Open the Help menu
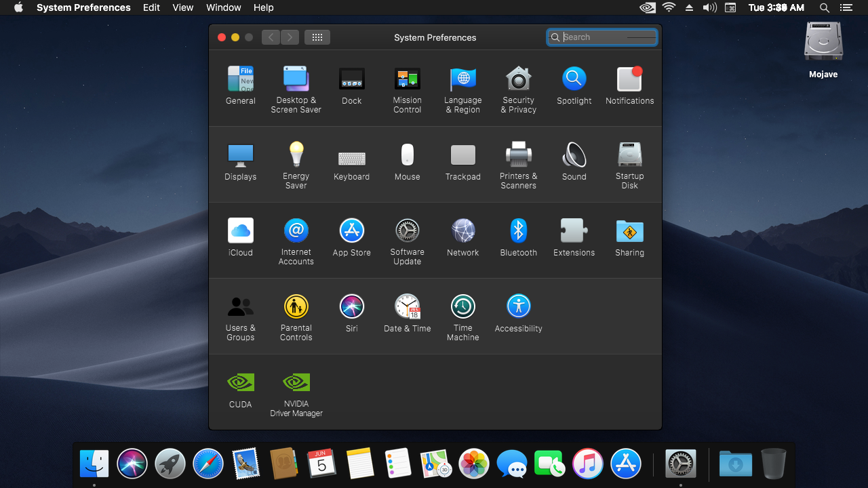The image size is (868, 488). pos(263,7)
